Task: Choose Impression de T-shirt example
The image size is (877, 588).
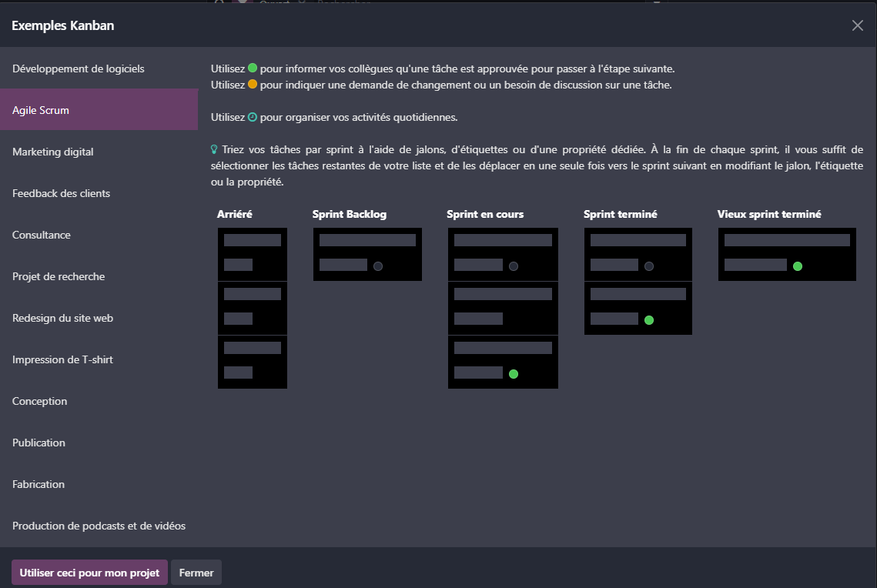Action: click(x=63, y=359)
